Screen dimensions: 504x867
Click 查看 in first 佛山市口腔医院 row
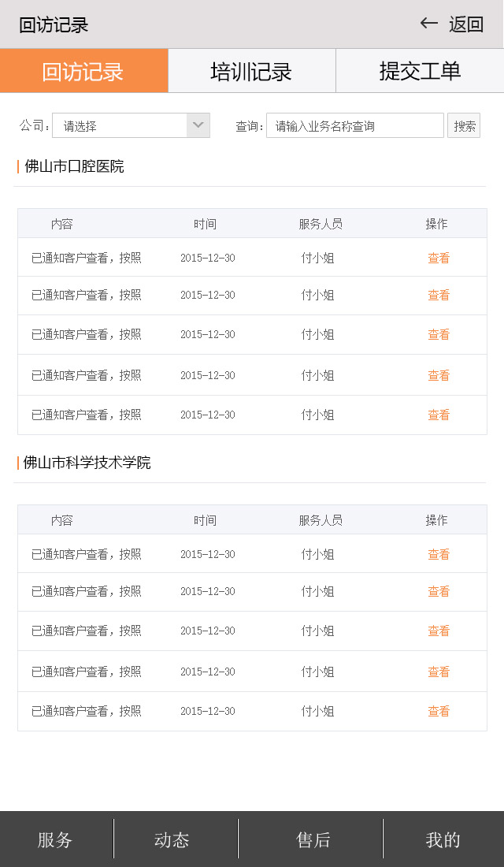click(x=439, y=258)
